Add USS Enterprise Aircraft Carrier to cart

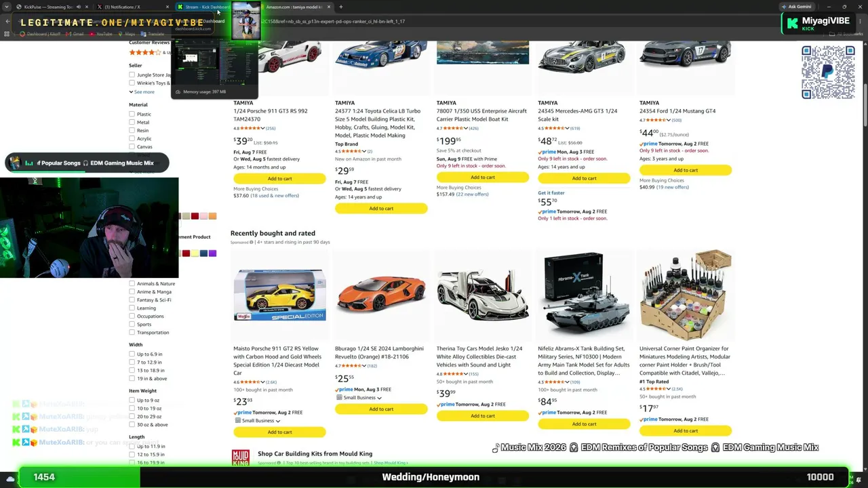click(483, 177)
